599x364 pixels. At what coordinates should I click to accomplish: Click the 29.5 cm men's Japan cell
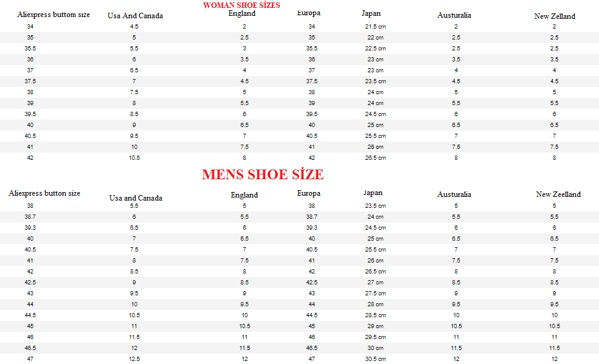(375, 337)
